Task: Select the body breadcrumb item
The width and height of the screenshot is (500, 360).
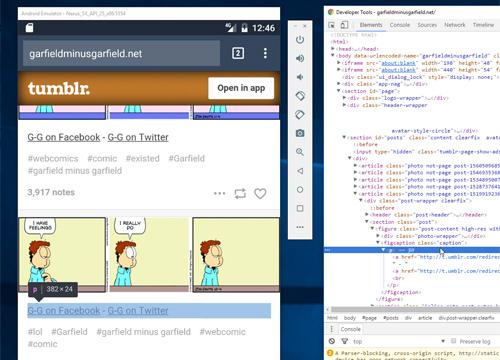Action: 350,318
